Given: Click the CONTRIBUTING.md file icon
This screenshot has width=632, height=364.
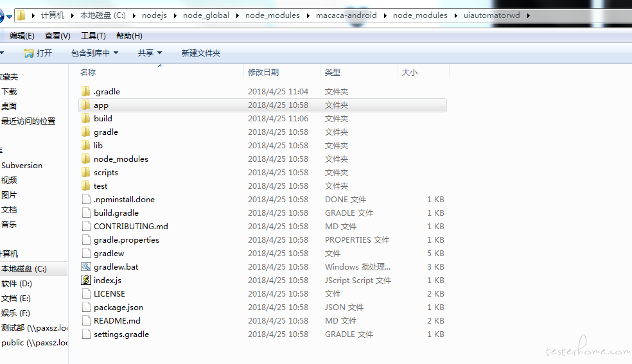Looking at the screenshot, I should click(x=86, y=226).
